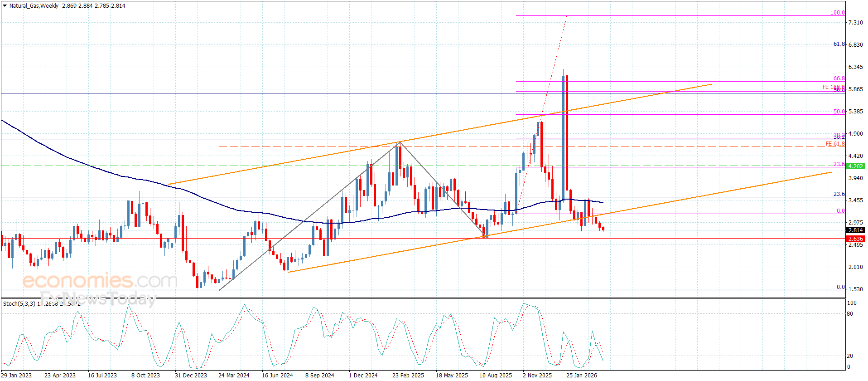
Task: Click the 1.530 price axis value
Action: (x=855, y=289)
